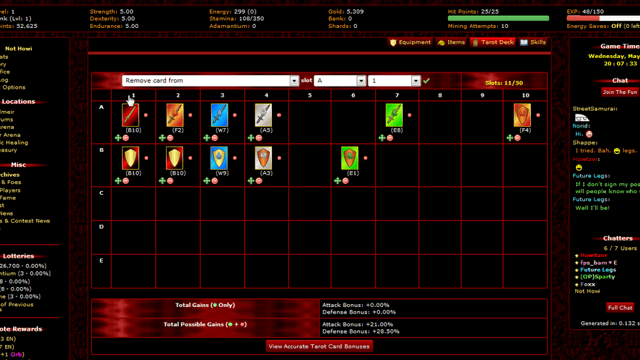Click the red EXP progress bar
The height and width of the screenshot is (360, 640).
[583, 18]
